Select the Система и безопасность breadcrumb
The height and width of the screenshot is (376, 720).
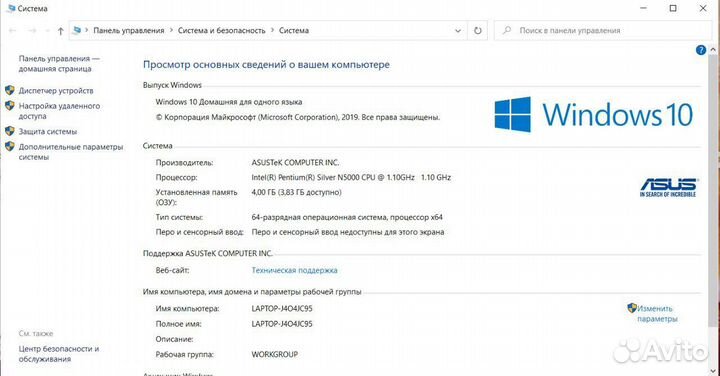[x=221, y=30]
